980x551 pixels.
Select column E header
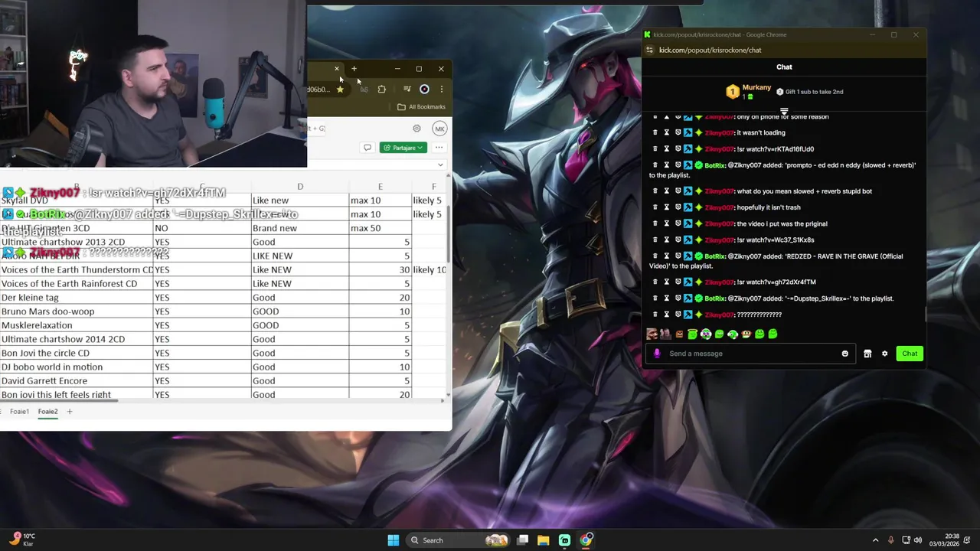coord(380,187)
